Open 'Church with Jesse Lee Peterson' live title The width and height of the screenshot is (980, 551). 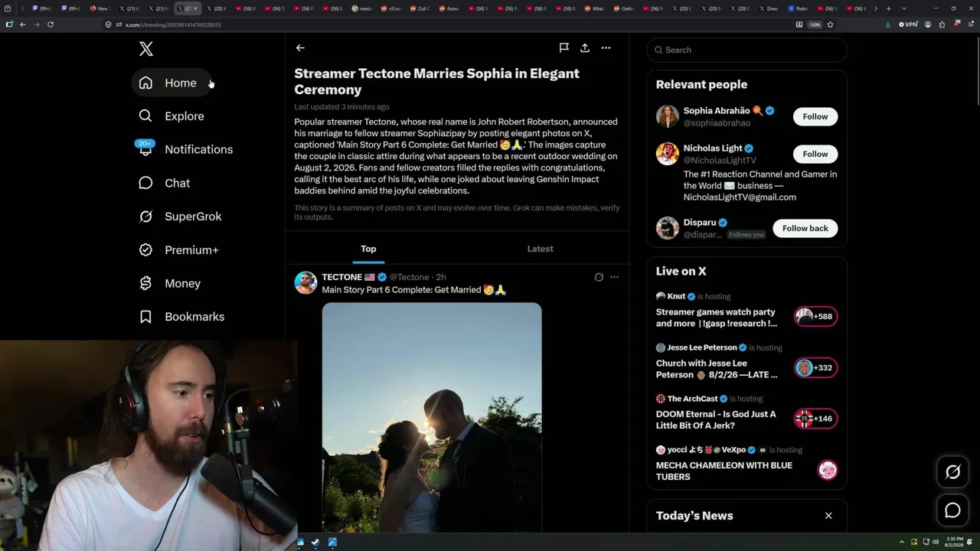(717, 369)
